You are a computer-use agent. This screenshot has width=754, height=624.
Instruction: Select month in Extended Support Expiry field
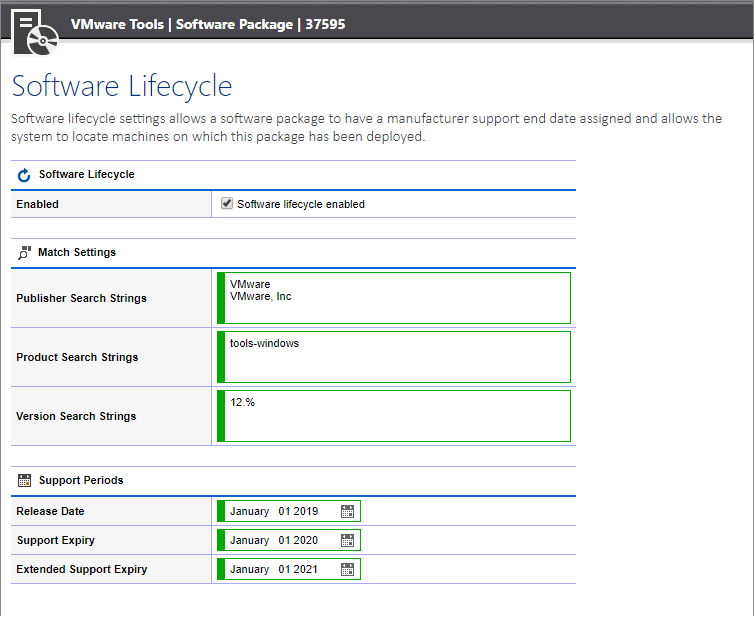pos(250,570)
